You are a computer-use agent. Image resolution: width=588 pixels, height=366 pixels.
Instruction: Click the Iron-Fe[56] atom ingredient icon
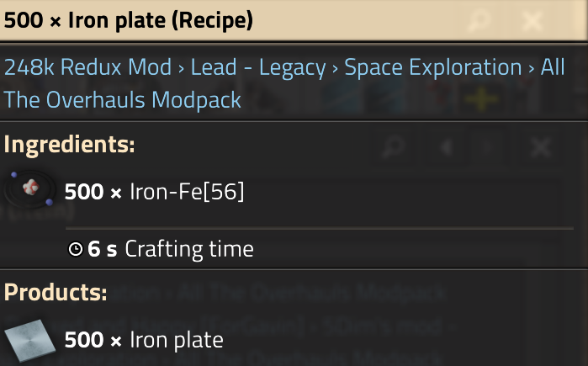30,191
